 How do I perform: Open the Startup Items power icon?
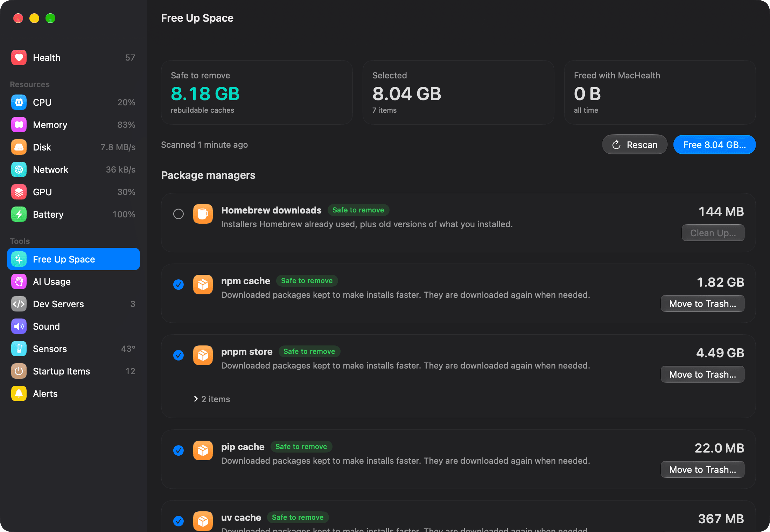(x=19, y=371)
